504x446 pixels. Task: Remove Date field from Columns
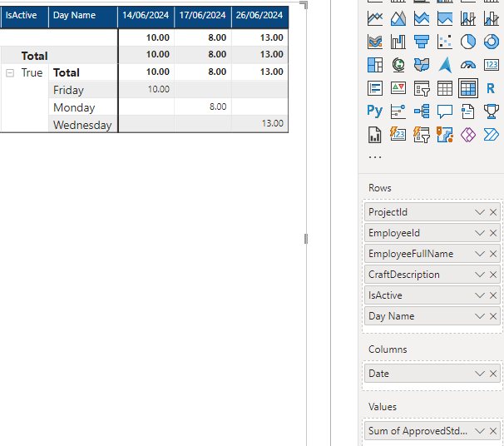click(x=493, y=374)
